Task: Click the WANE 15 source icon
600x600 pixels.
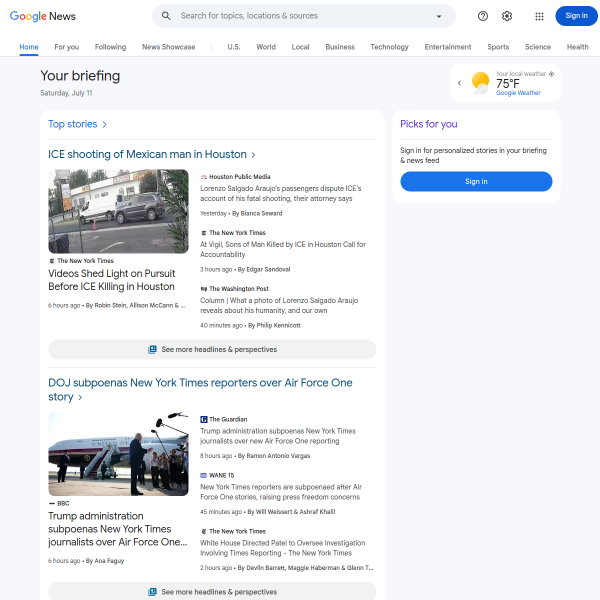Action: (x=204, y=475)
